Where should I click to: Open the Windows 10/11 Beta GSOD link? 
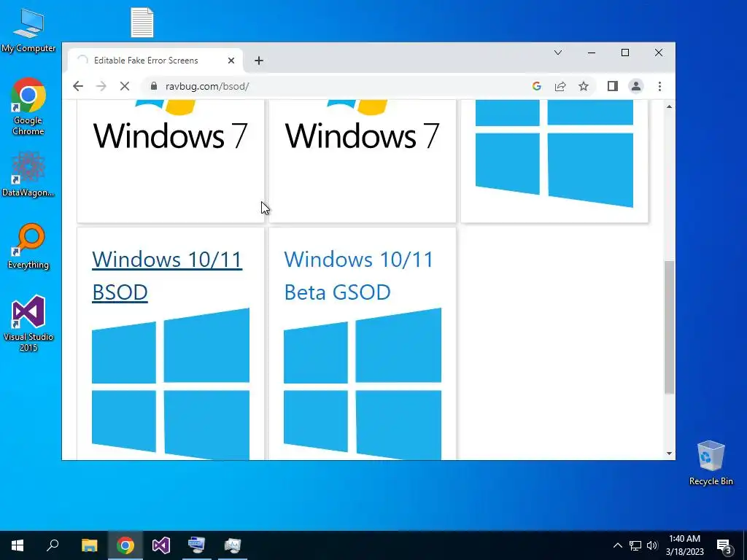click(359, 275)
